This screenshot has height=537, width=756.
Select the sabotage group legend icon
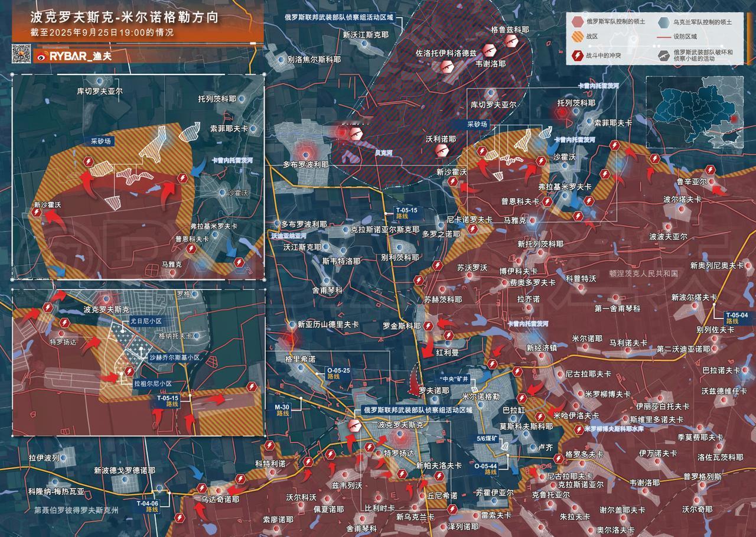[664, 57]
